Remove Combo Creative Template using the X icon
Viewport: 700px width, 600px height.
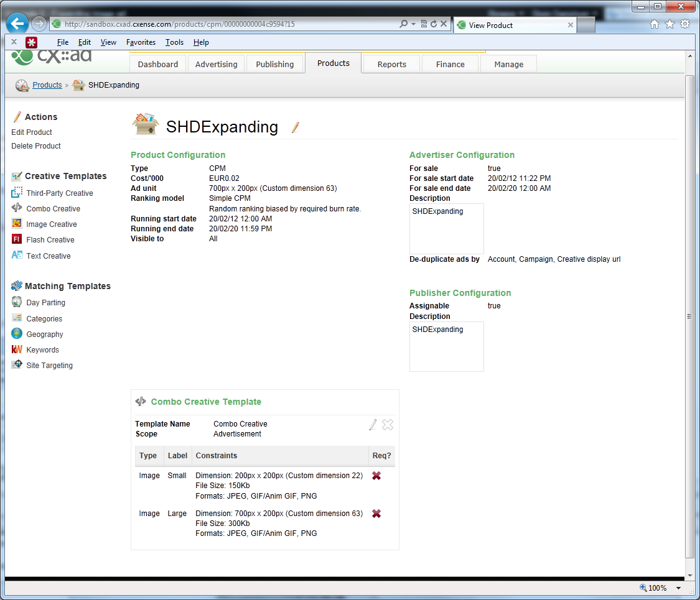(x=388, y=425)
